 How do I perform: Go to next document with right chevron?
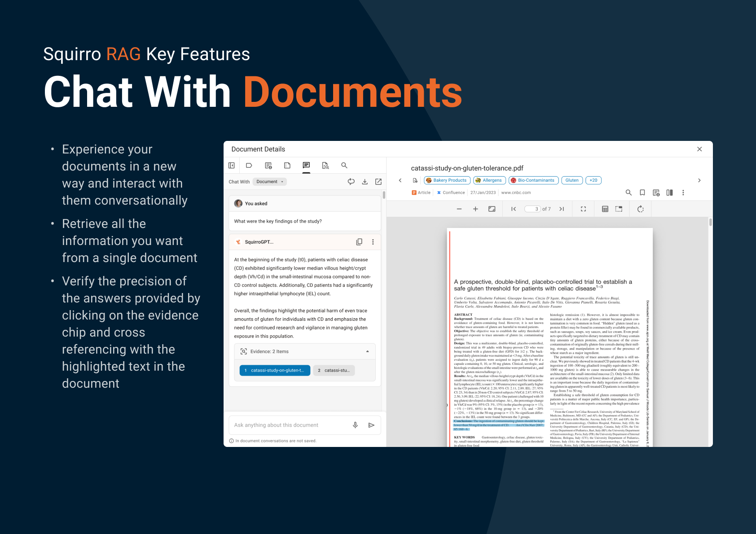699,180
